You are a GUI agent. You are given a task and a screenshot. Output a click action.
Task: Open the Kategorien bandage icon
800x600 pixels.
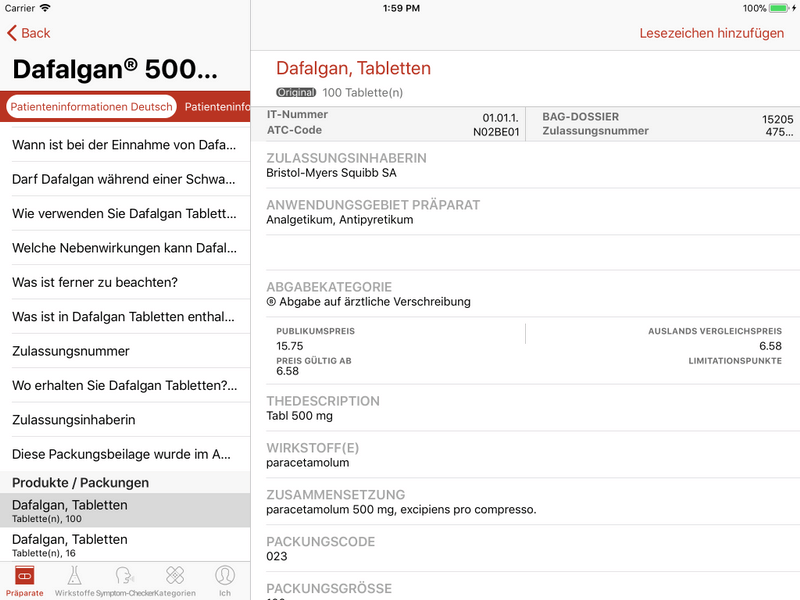point(175,576)
